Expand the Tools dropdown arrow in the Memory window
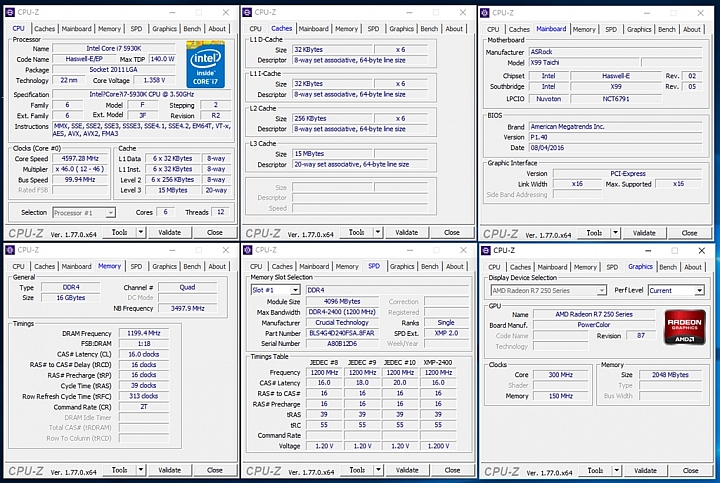Viewport: 720px width, 483px height. pyautogui.click(x=141, y=470)
